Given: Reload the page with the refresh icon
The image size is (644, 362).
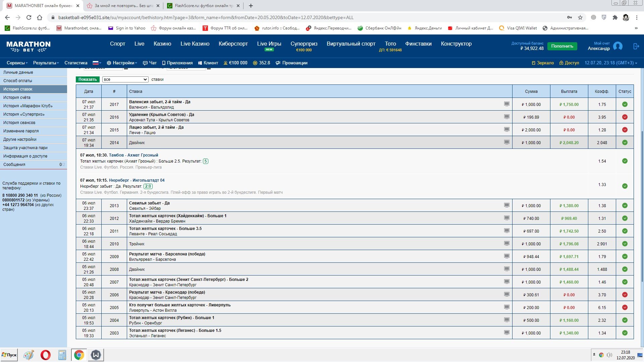Looking at the screenshot, I should tap(29, 17).
